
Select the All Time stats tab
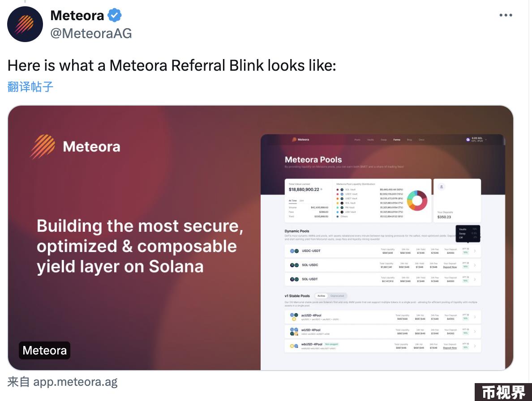(292, 200)
